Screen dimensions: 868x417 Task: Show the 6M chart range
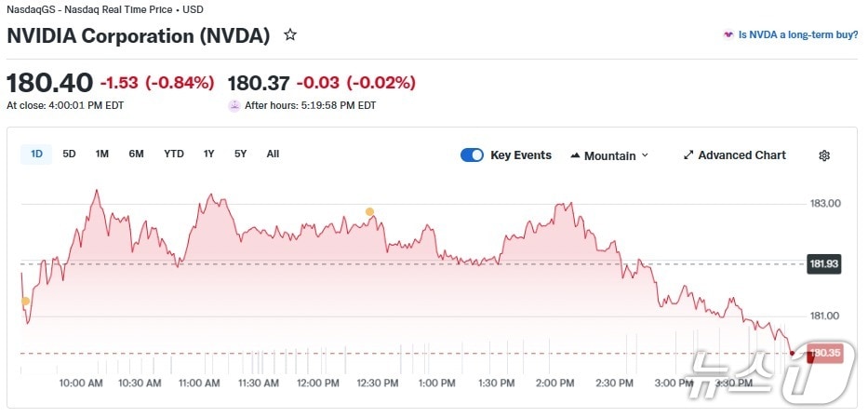pyautogui.click(x=136, y=154)
